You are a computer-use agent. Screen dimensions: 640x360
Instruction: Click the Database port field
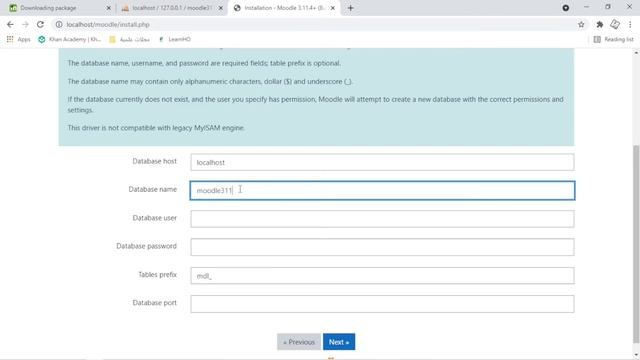coord(382,304)
